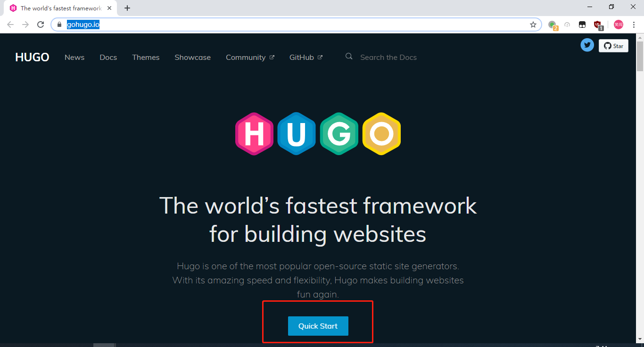Image resolution: width=644 pixels, height=347 pixels.
Task: Select the tab titled The world's fastest framework
Action: pyautogui.click(x=61, y=8)
